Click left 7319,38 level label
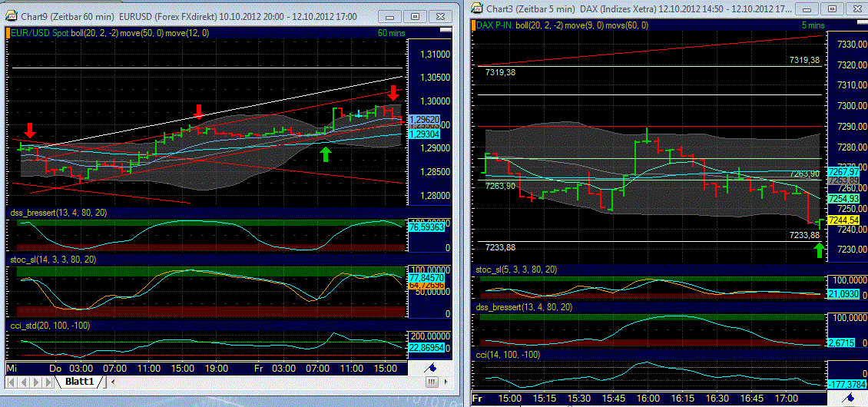The image size is (868, 407). (500, 72)
